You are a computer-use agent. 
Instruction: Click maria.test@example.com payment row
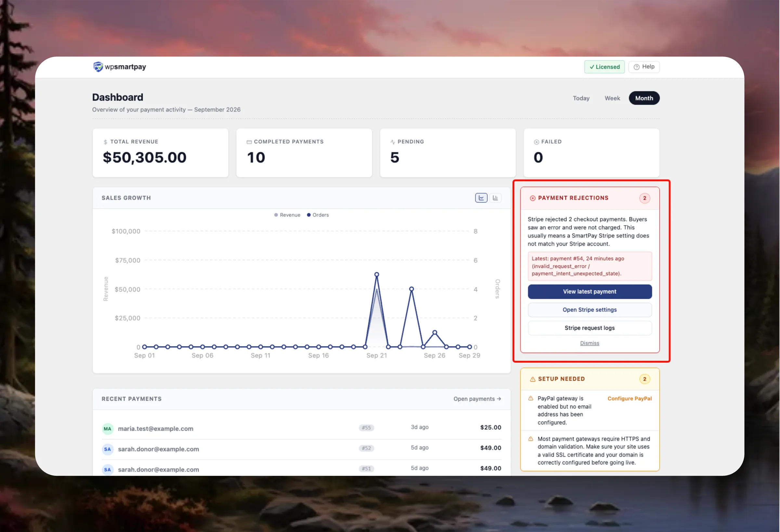click(x=301, y=429)
